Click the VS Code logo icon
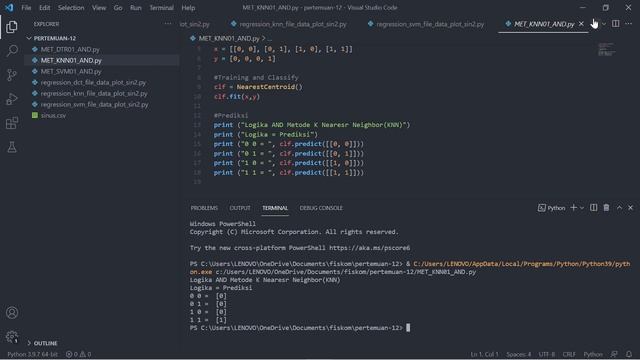The width and height of the screenshot is (640, 360). 9,7
